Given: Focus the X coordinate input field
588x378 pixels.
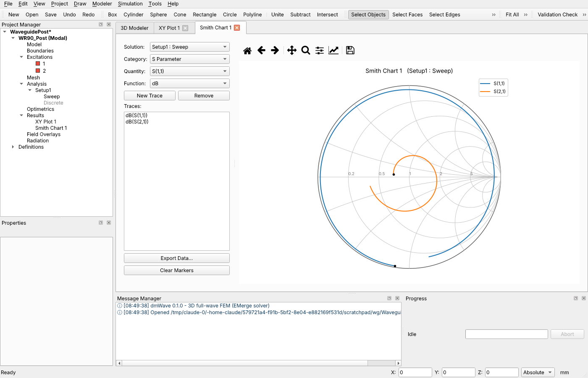Looking at the screenshot, I should click(x=415, y=373).
